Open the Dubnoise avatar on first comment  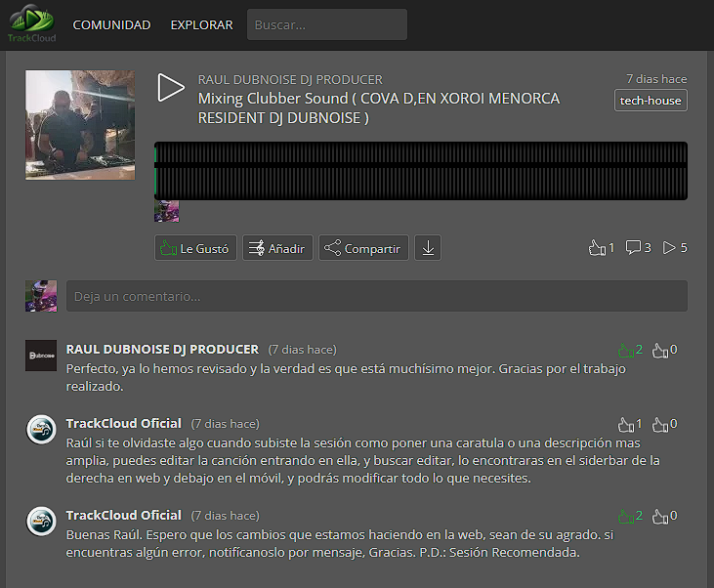41,356
